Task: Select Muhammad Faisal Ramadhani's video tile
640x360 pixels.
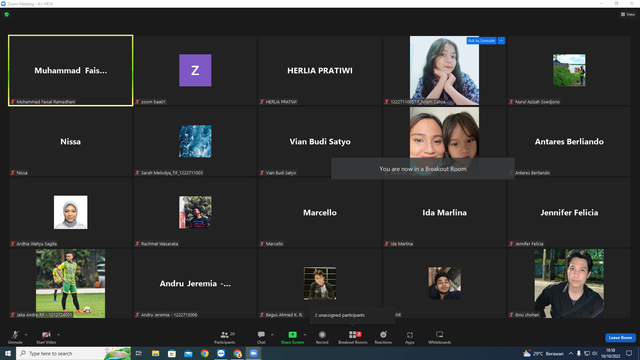Action: (71, 70)
